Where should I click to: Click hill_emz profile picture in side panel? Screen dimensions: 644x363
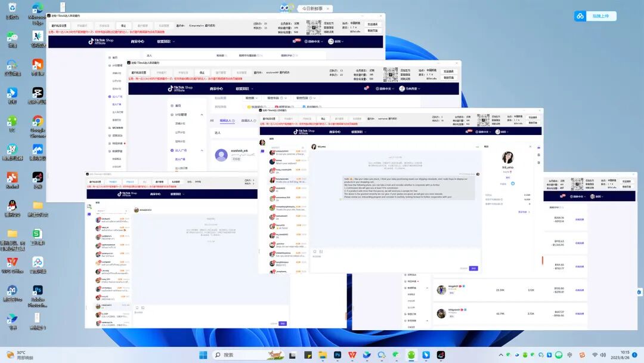coord(507,158)
